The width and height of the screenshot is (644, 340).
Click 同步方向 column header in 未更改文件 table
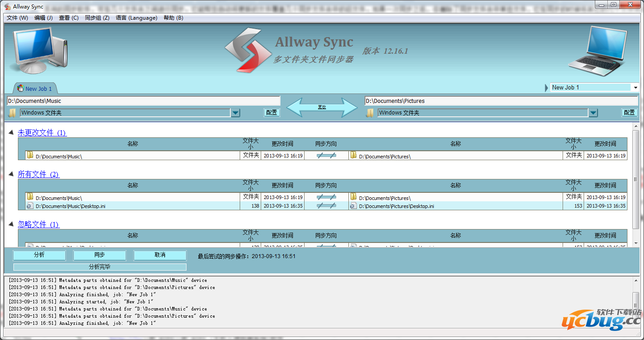coord(326,144)
